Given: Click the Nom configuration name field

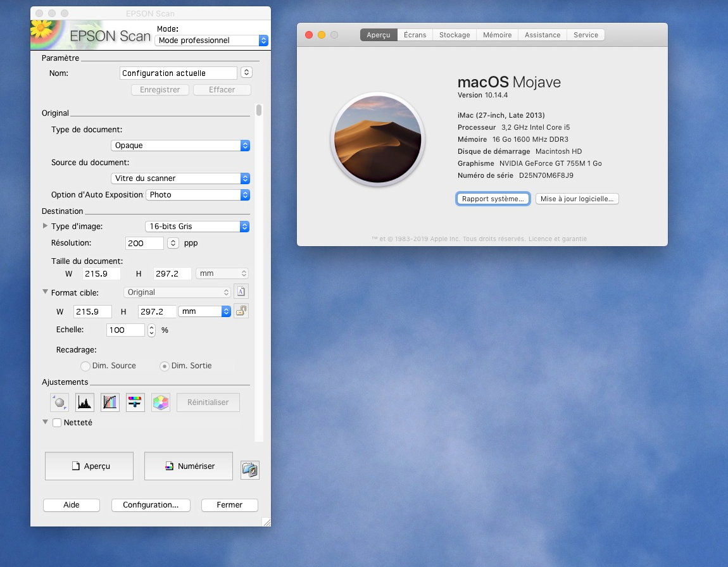Looking at the screenshot, I should (x=179, y=73).
